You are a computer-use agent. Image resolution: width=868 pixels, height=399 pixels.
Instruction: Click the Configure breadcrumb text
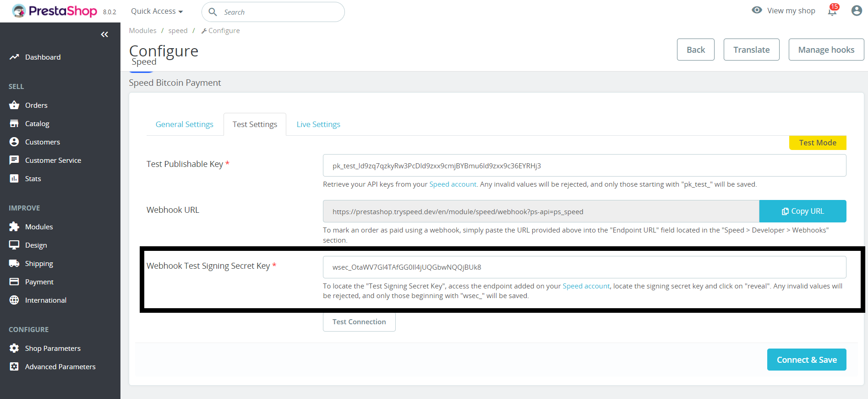coord(224,30)
